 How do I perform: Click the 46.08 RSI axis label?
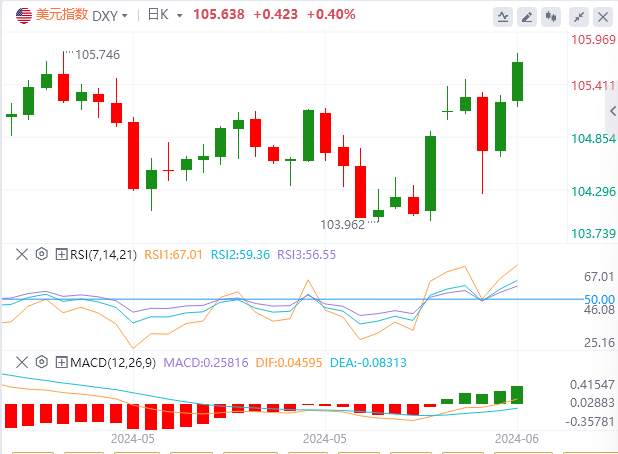599,310
